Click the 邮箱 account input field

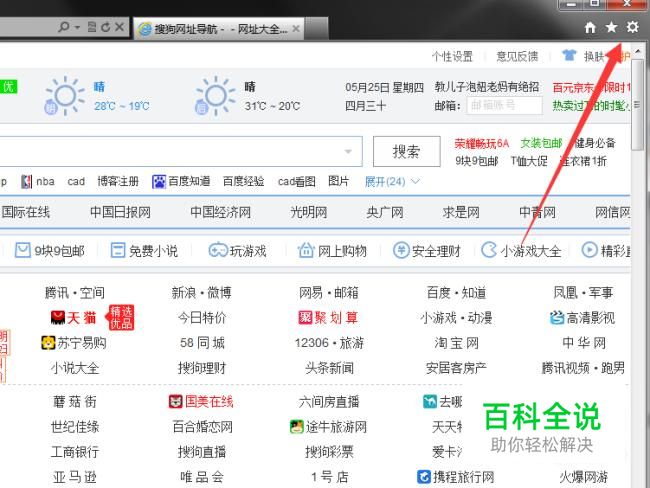504,105
